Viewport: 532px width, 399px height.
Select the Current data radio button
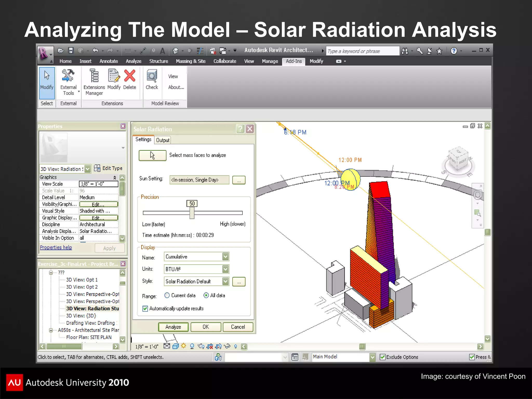[167, 295]
